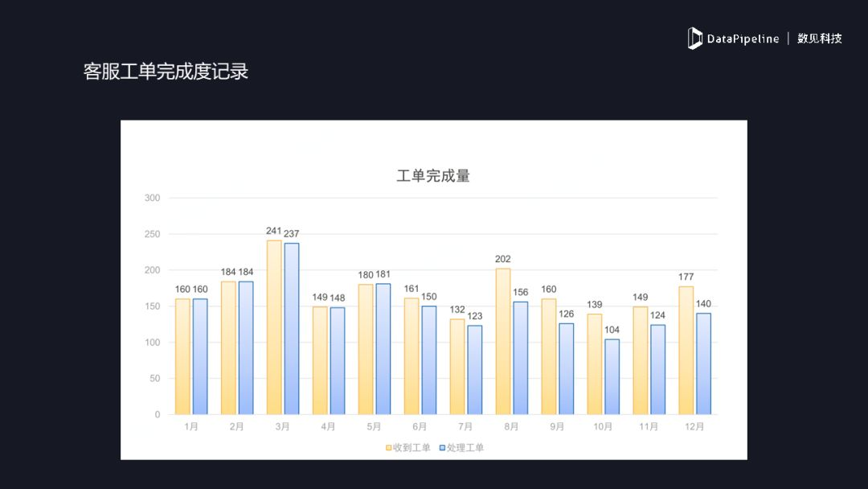This screenshot has width=868, height=489.
Task: Select the data label 237
Action: (292, 234)
